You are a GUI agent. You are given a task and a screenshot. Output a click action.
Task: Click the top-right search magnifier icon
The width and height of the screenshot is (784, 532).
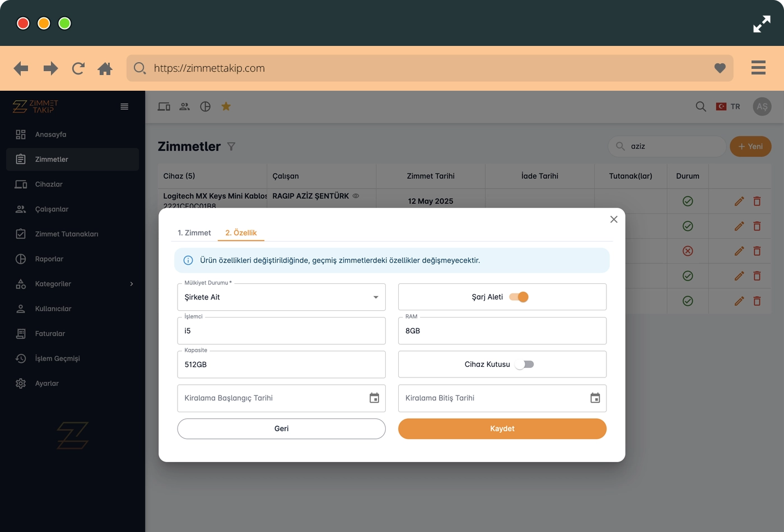(x=701, y=106)
